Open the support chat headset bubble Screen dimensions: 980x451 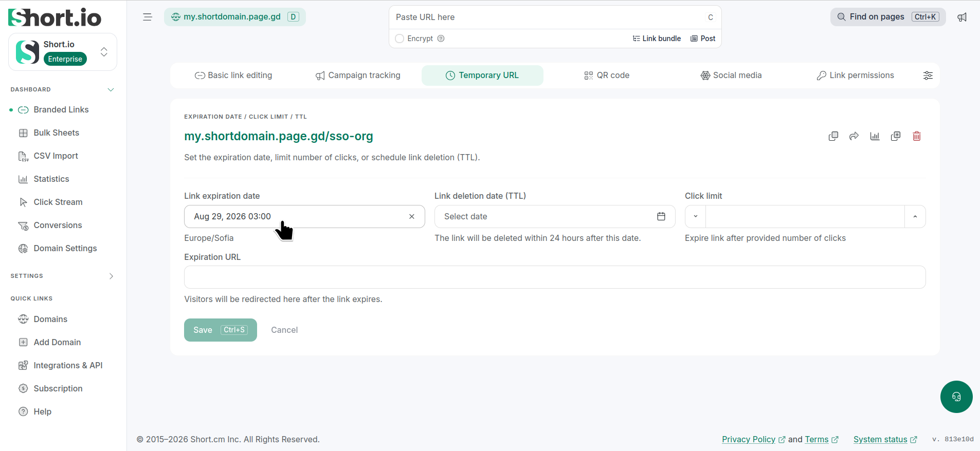[956, 397]
